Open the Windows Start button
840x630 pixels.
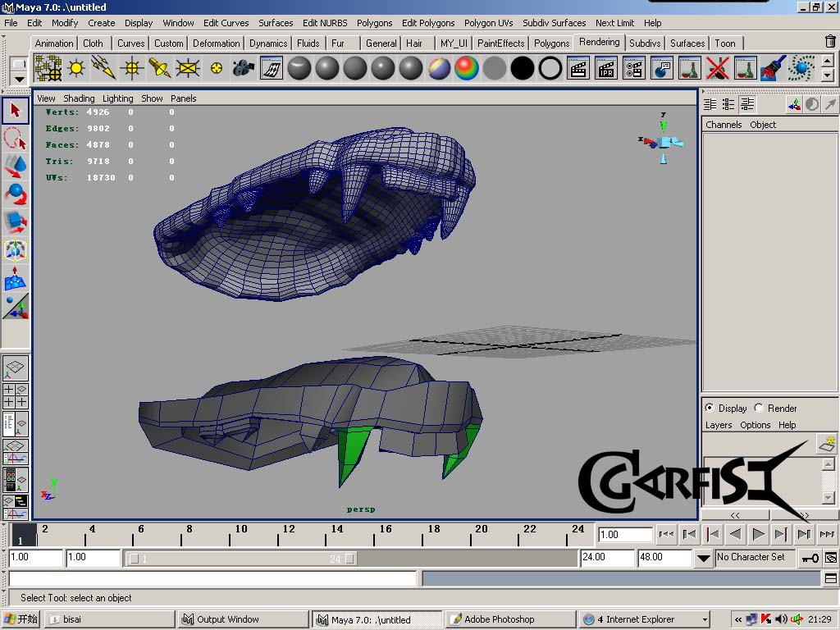(21, 619)
